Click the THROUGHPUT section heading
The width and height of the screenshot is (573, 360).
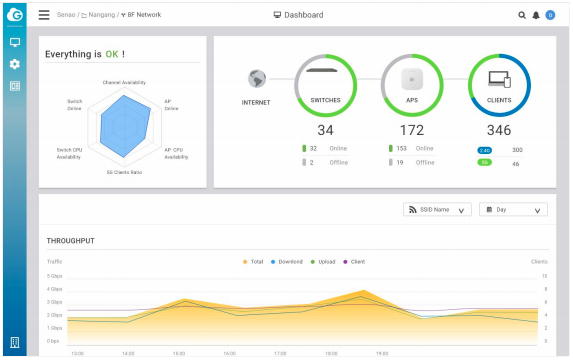(x=71, y=241)
